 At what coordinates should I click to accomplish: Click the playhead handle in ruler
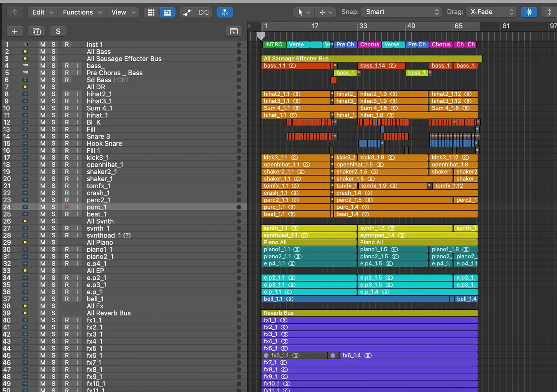(x=261, y=36)
